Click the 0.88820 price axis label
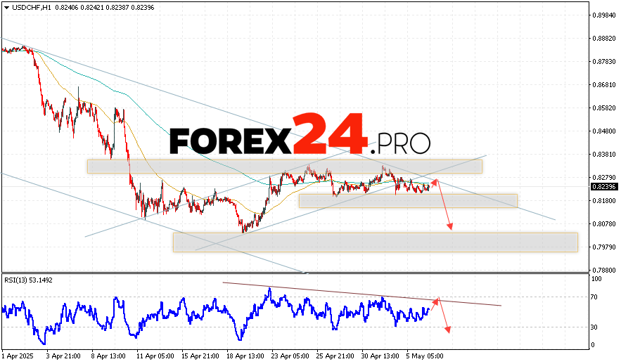Viewport: 621px width, 364px height. pos(604,39)
